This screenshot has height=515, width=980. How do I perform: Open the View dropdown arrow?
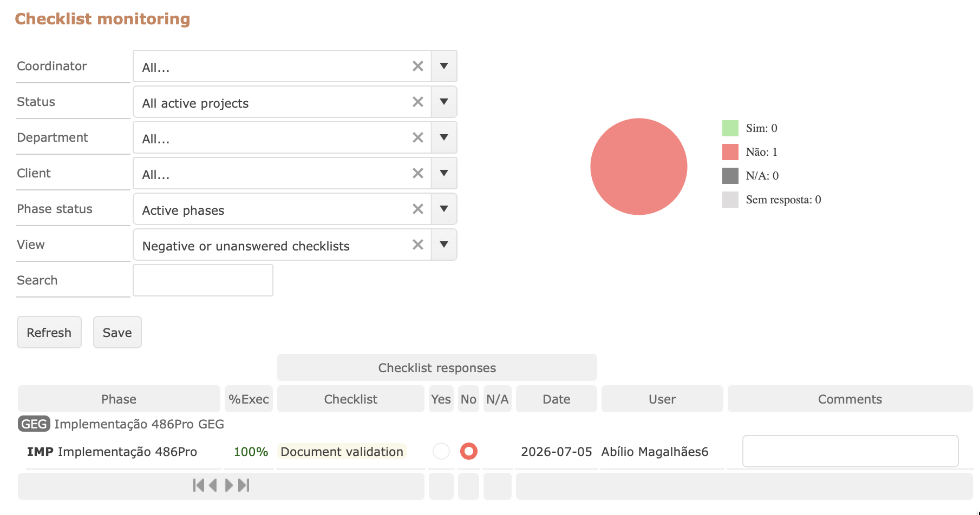[444, 245]
